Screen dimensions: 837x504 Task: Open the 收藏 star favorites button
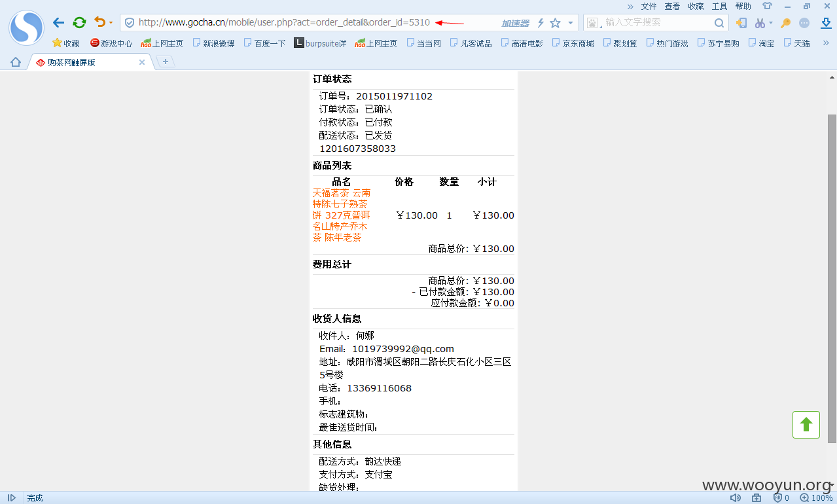[66, 43]
